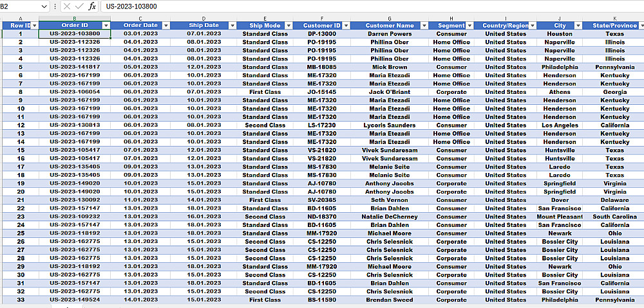Click customer name Jack O'Briant
The width and height of the screenshot is (644, 308).
(x=390, y=93)
